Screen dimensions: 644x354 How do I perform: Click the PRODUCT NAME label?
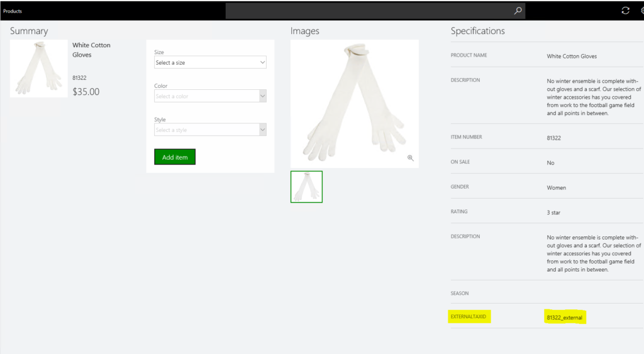click(469, 55)
